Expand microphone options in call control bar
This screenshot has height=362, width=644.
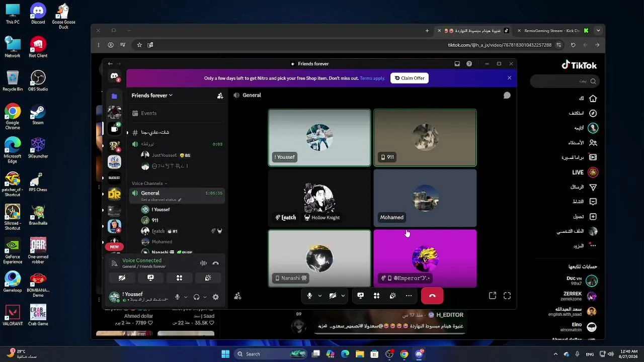(x=319, y=296)
